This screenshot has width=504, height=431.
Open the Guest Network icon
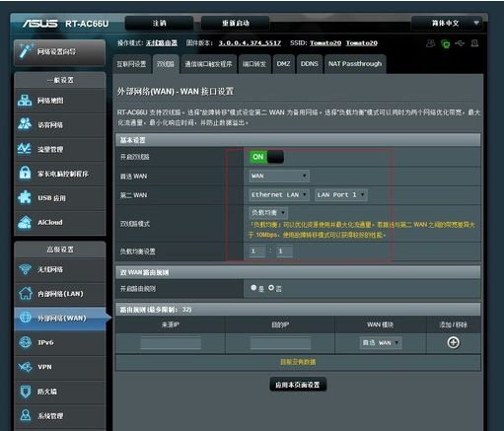[25, 124]
